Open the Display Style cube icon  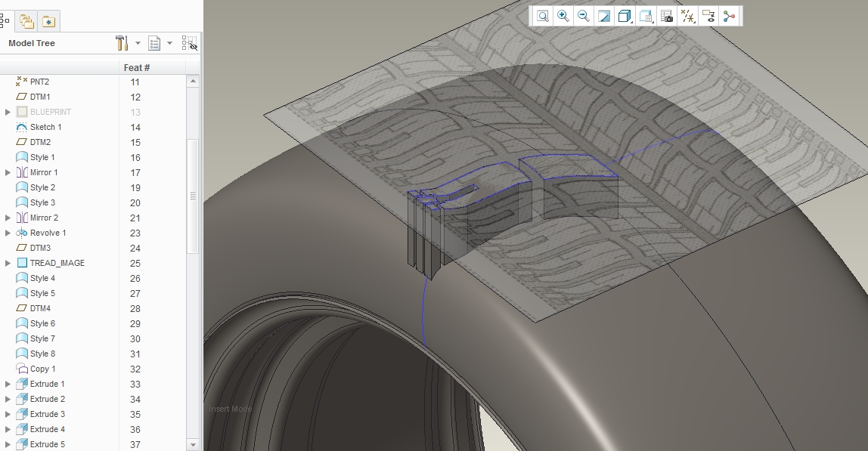pyautogui.click(x=625, y=16)
